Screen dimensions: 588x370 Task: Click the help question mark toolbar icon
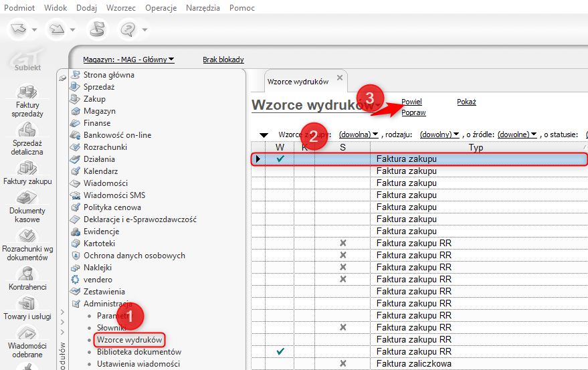128,29
